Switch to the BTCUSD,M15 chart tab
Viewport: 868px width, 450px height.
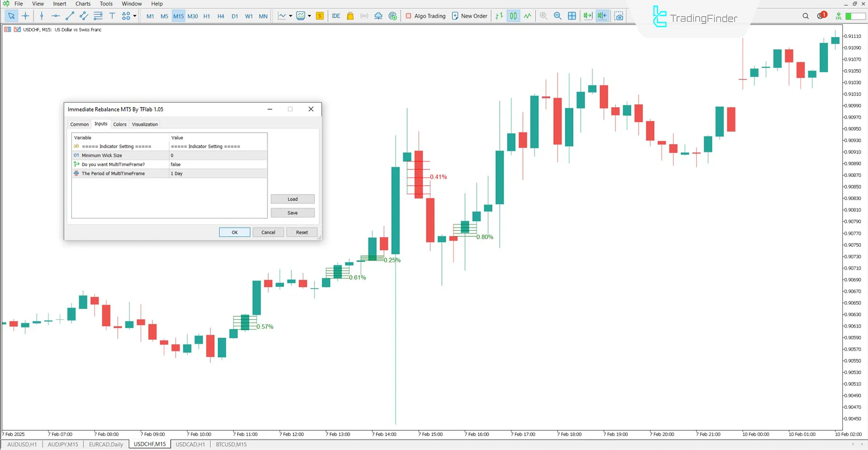coord(231,444)
